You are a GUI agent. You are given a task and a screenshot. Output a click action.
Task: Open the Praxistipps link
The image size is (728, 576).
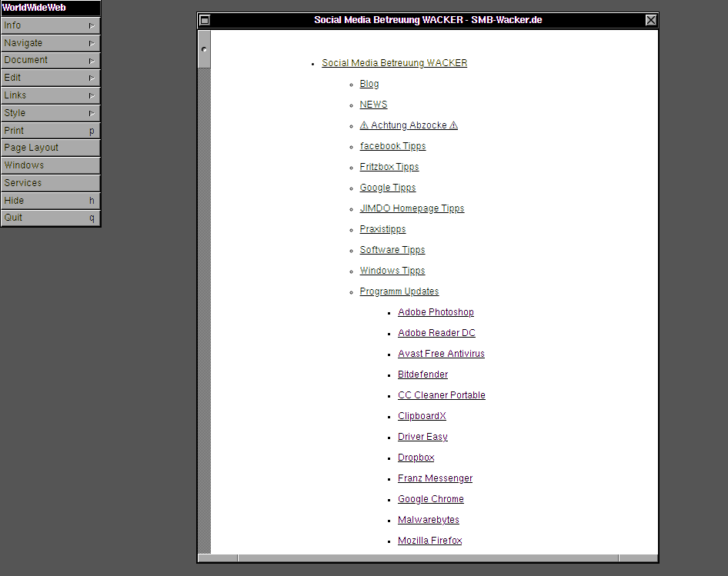[382, 229]
